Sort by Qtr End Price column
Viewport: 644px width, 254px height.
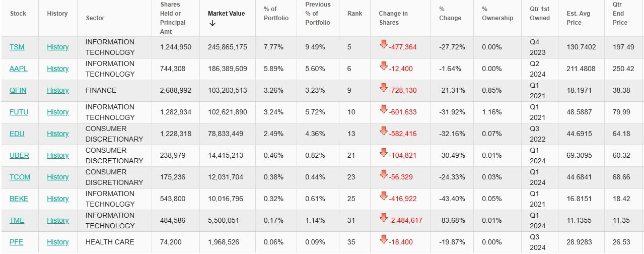pos(620,14)
